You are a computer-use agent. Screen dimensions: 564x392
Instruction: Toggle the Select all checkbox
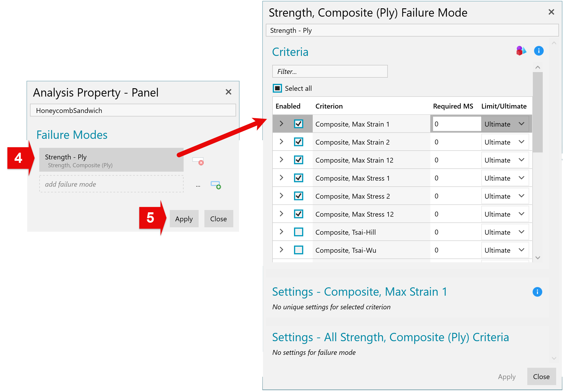click(x=277, y=88)
